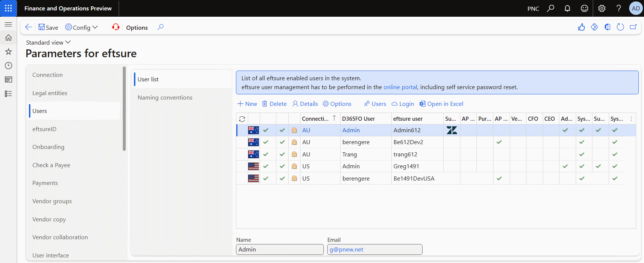Click the red support headset icon

pyautogui.click(x=116, y=27)
